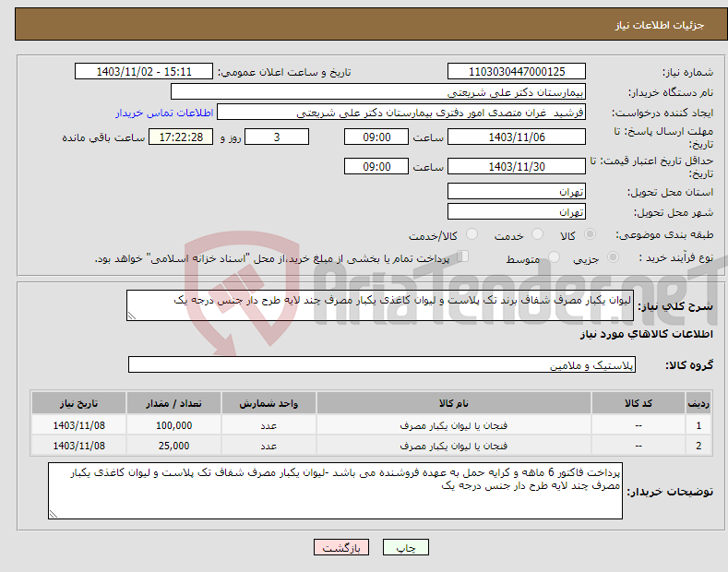Image resolution: width=728 pixels, height=572 pixels.
Task: Click product name in row 1
Action: 454,424
